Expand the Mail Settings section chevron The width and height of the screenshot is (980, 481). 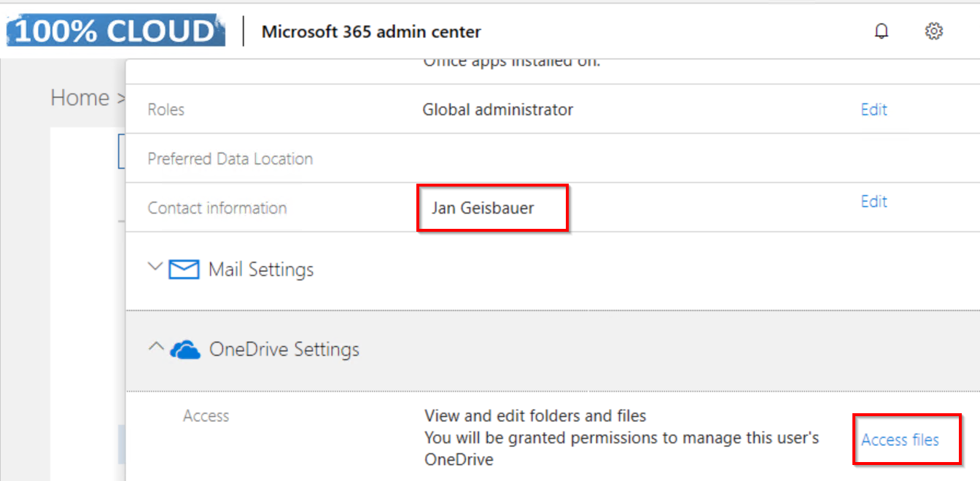pos(155,267)
